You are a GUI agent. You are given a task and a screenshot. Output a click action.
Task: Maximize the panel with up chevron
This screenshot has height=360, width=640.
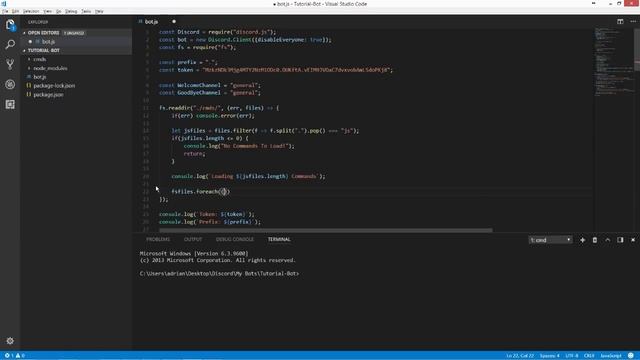[x=607, y=240]
